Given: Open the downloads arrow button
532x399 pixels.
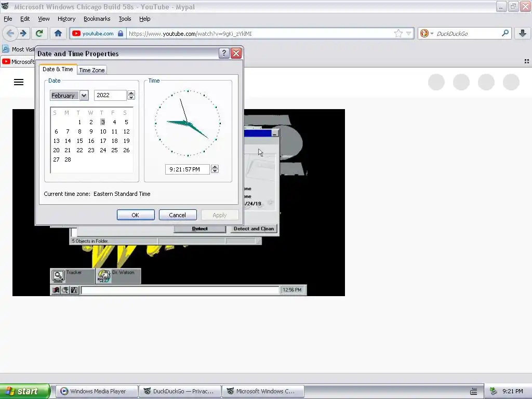Looking at the screenshot, I should (x=523, y=33).
